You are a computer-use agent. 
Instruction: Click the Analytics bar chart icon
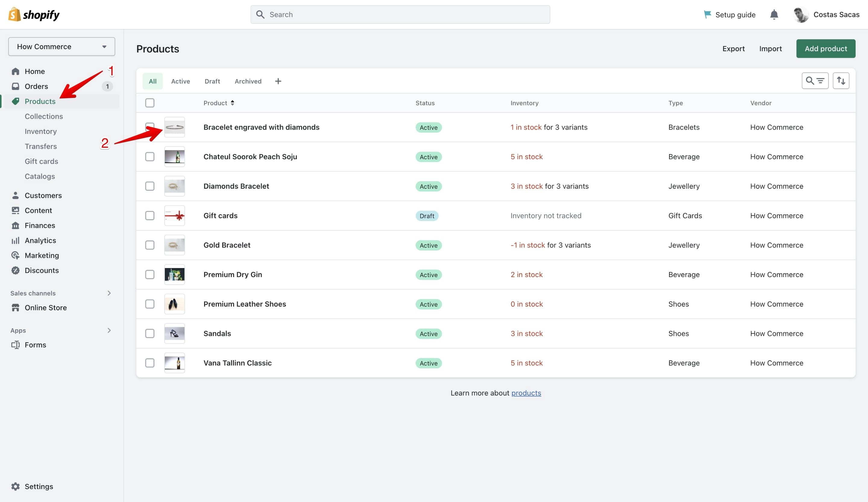coord(15,241)
